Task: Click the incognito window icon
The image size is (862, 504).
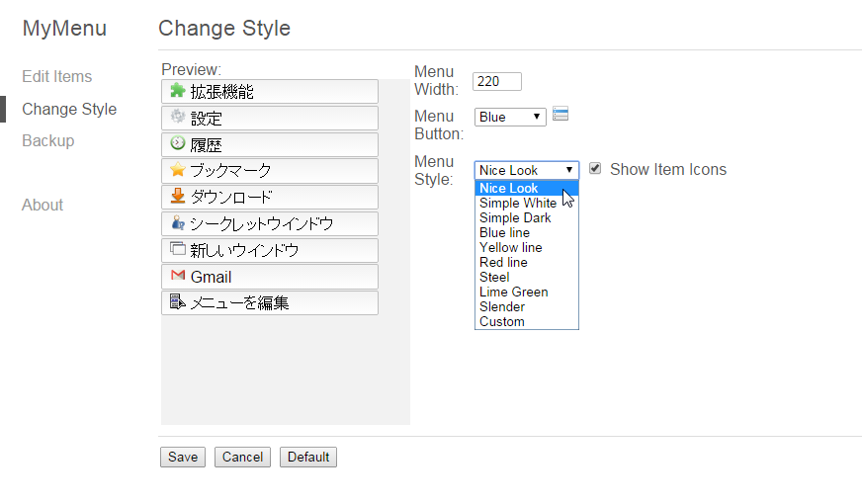Action: (x=178, y=222)
